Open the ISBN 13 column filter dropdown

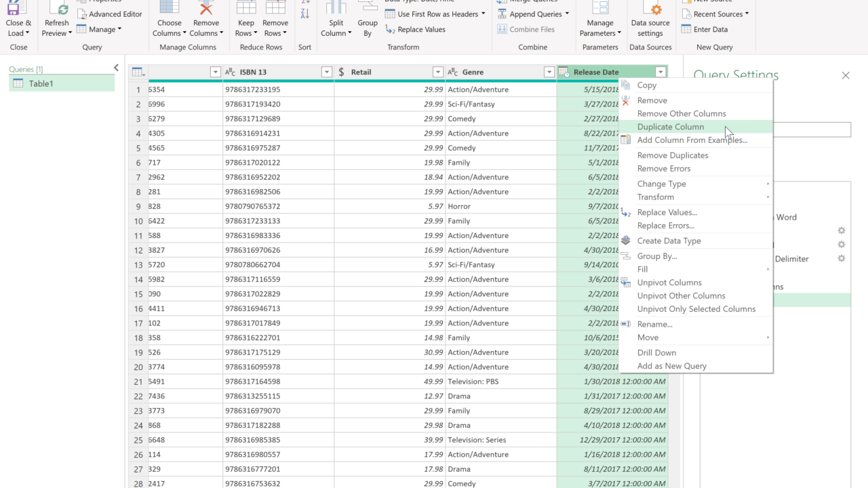(326, 73)
